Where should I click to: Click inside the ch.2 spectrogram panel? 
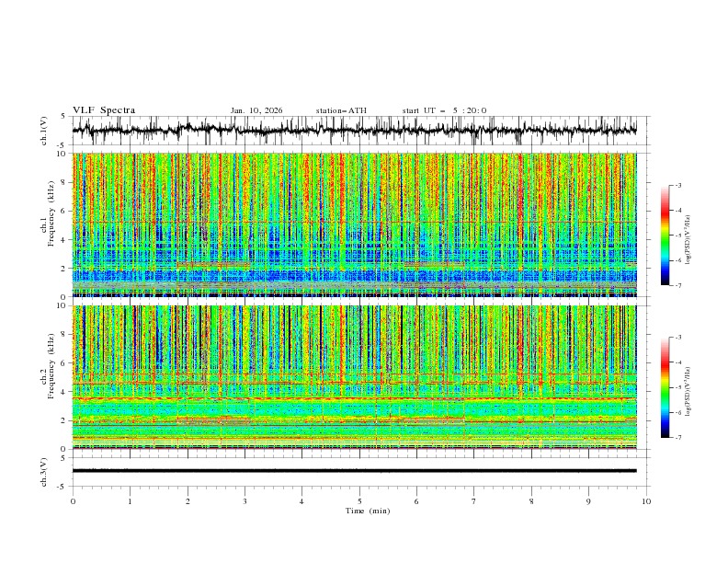354,377
